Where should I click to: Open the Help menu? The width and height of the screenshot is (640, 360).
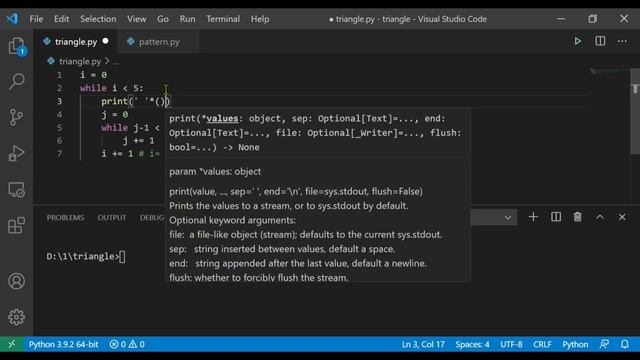pos(260,19)
